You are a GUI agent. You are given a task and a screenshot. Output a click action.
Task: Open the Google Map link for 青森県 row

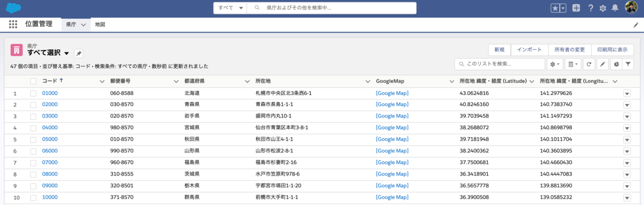point(392,104)
